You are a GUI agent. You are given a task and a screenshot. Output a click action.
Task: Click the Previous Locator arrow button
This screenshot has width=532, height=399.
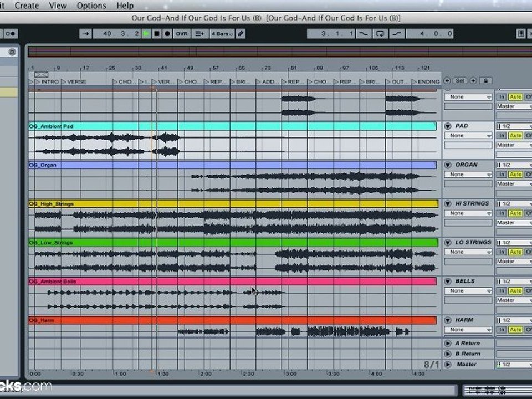point(447,81)
